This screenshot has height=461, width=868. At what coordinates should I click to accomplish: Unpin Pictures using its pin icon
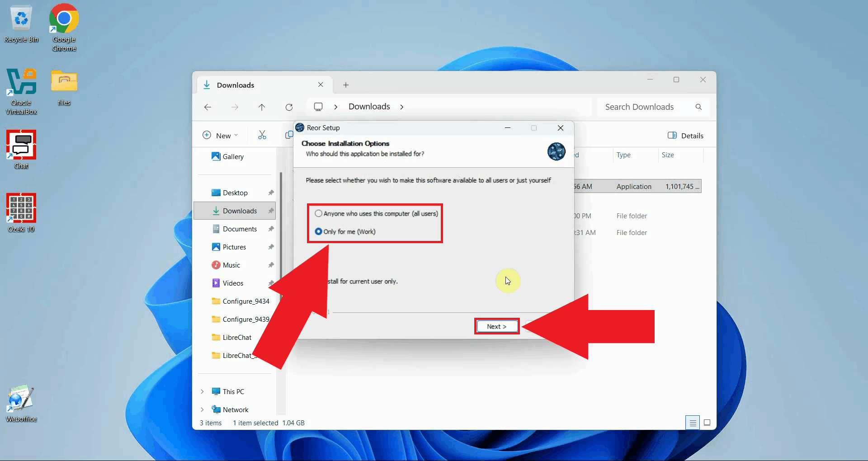click(271, 247)
